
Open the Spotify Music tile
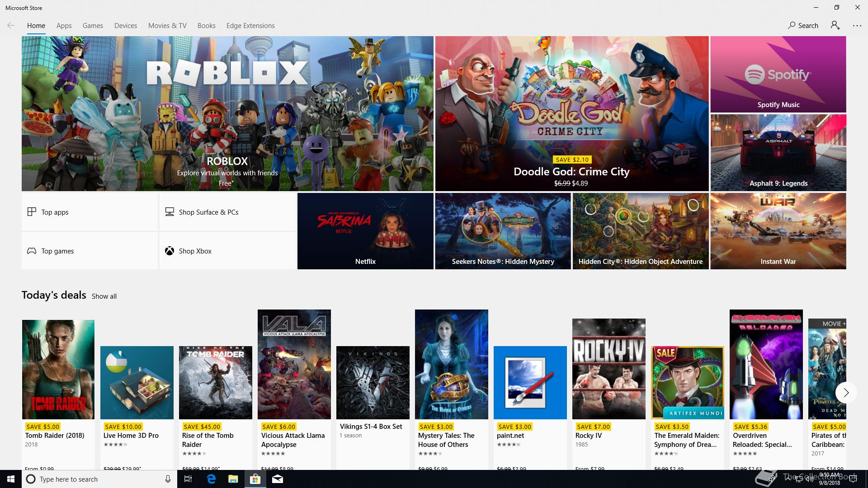[x=778, y=74]
